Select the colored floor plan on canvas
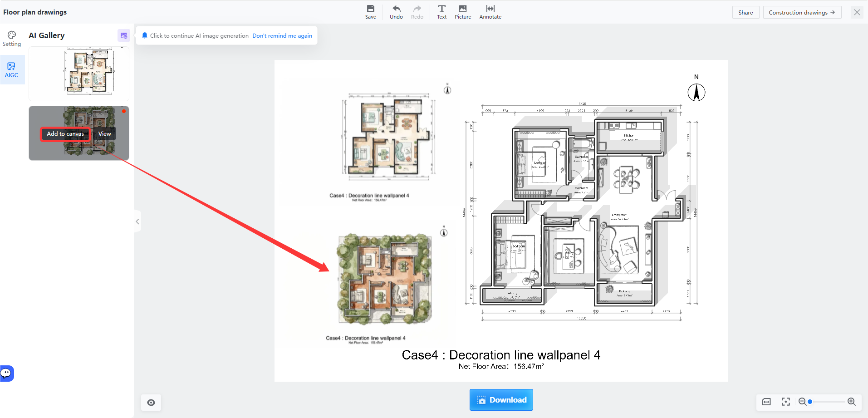The width and height of the screenshot is (868, 418). click(388, 137)
